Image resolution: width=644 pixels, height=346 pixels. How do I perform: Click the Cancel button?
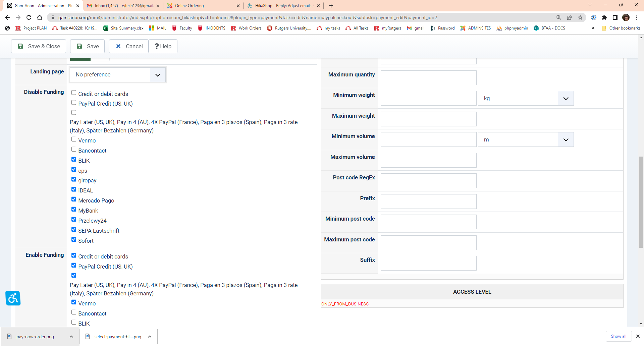click(x=129, y=46)
